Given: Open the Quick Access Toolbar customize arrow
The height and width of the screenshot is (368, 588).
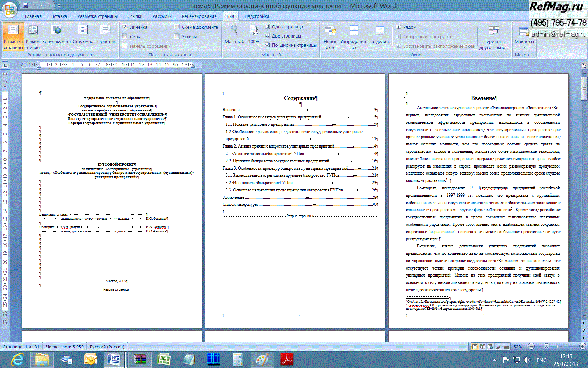Looking at the screenshot, I should click(59, 6).
